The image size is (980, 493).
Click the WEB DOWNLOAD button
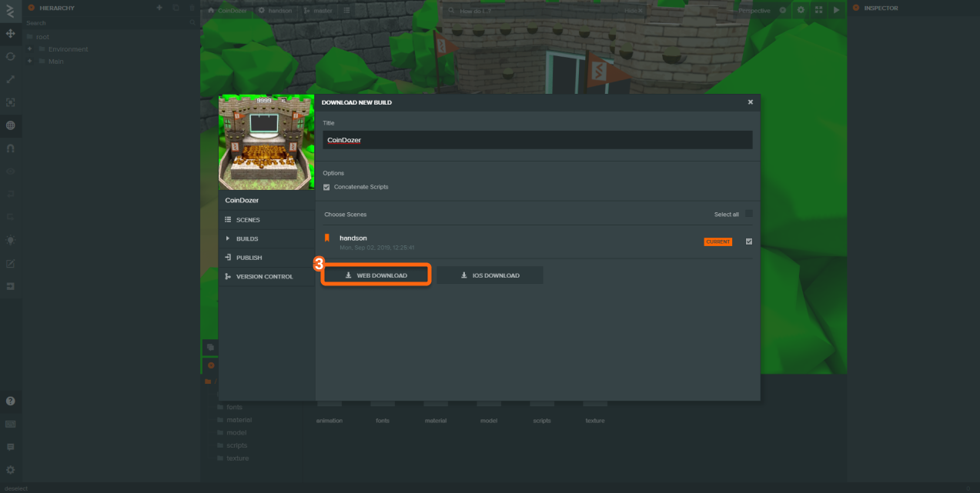click(x=376, y=275)
